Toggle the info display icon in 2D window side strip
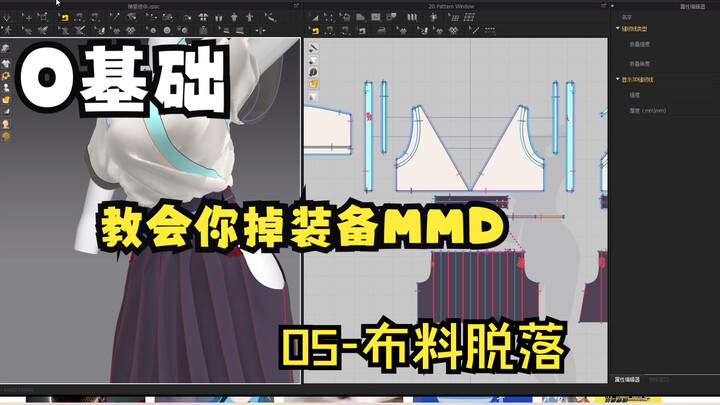Screen dimensions: 720x405 click(314, 72)
